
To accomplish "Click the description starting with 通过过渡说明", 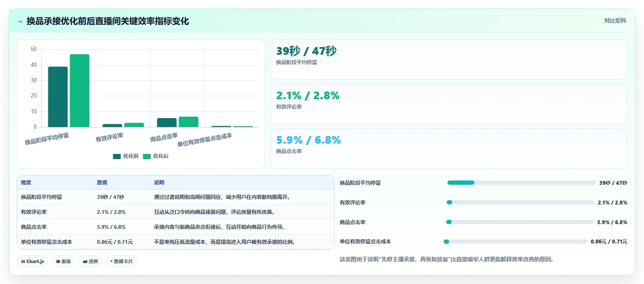I will 222,197.
